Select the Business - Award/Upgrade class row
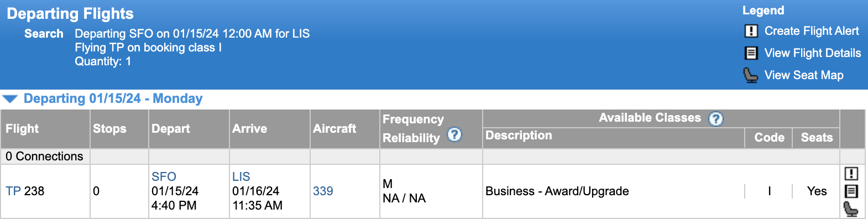Image resolution: width=868 pixels, height=219 pixels. [x=661, y=191]
